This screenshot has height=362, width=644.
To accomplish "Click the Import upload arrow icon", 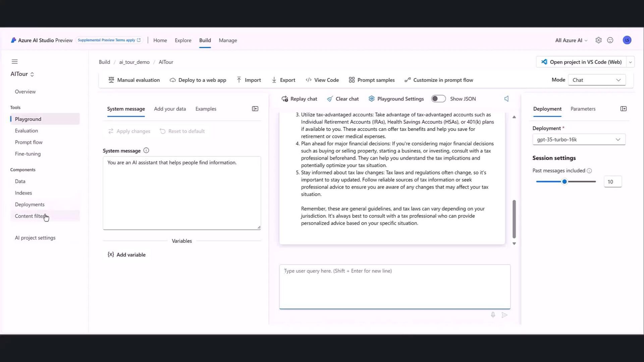I will tap(239, 80).
